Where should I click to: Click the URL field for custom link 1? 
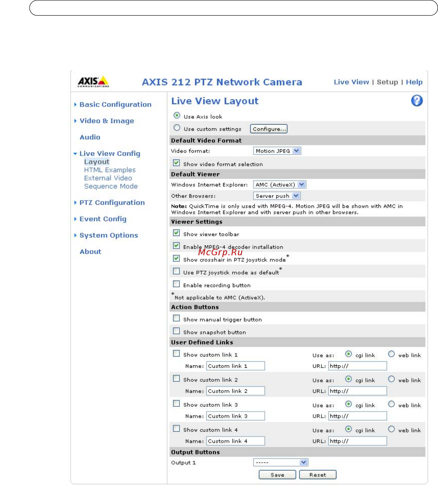(x=357, y=366)
